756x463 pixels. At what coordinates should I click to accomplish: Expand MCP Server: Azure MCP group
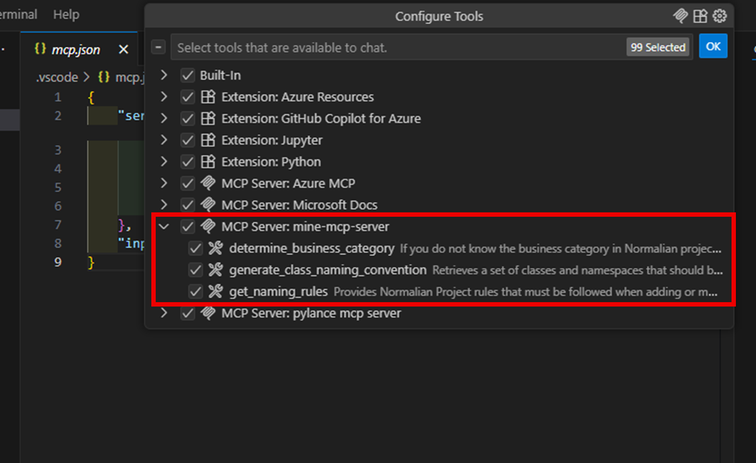[164, 183]
